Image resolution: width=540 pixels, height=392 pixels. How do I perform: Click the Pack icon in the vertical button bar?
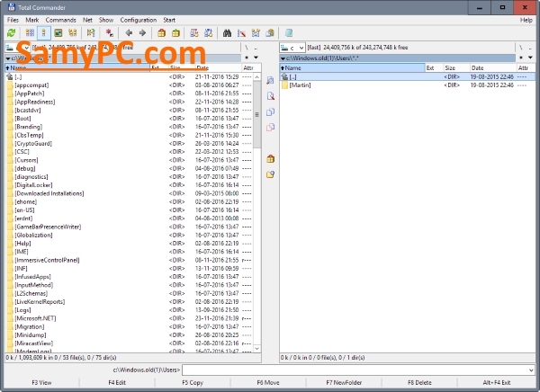(270, 158)
